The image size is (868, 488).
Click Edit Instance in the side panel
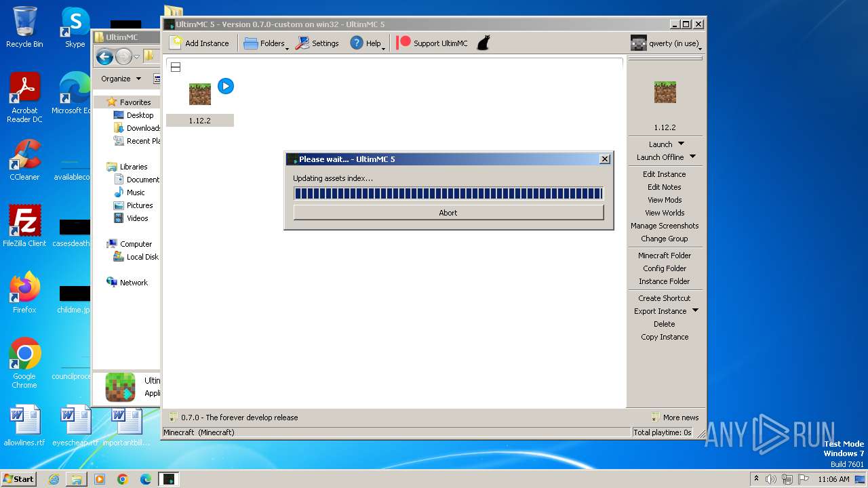(665, 174)
